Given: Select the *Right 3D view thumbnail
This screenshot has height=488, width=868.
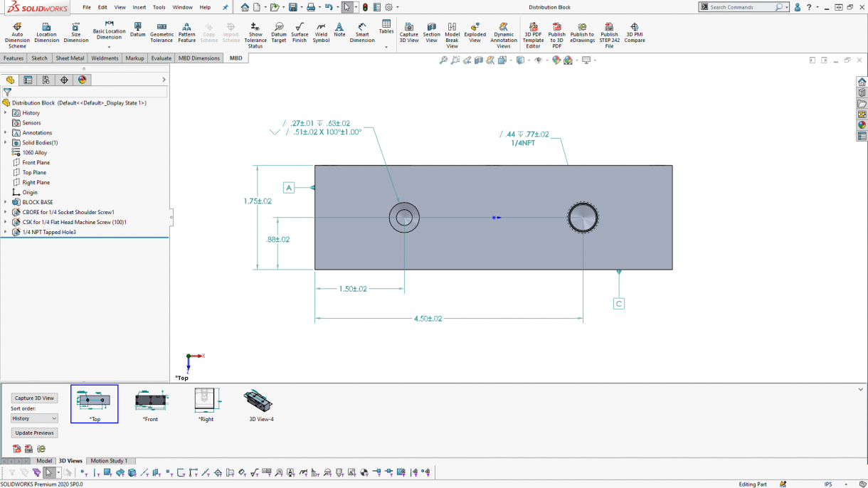Looking at the screenshot, I should coord(206,405).
